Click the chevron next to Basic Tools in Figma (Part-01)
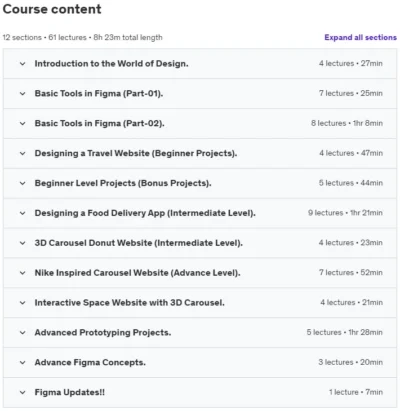 [22, 94]
